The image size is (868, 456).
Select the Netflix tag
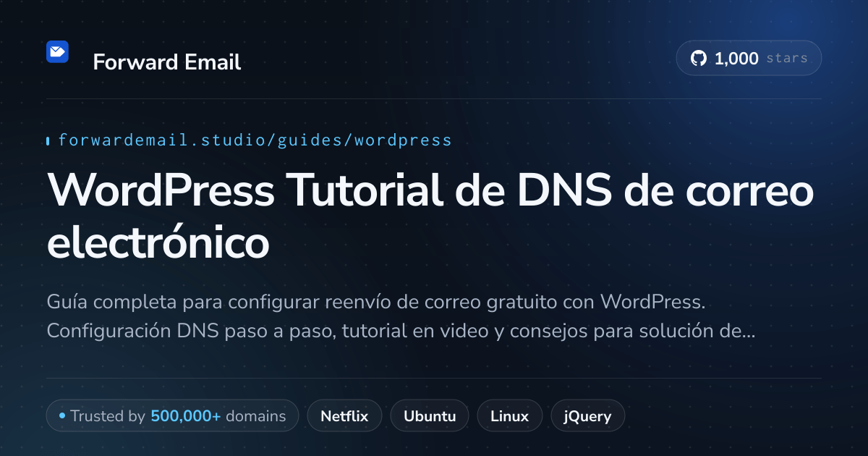pyautogui.click(x=344, y=416)
